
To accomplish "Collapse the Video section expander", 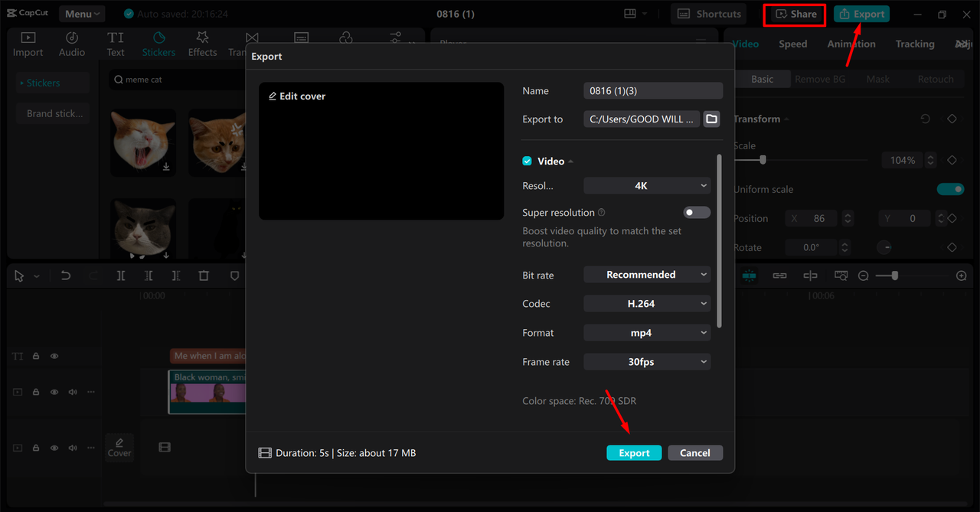I will point(571,161).
